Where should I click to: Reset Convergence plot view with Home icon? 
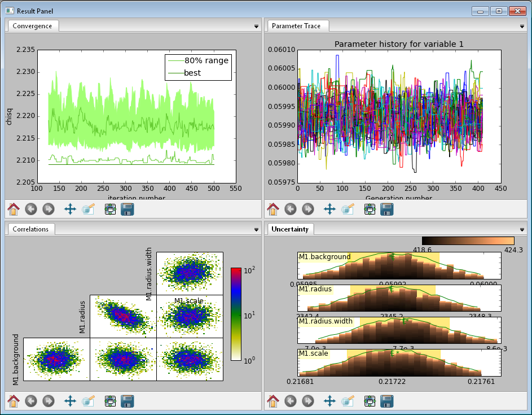coord(14,209)
